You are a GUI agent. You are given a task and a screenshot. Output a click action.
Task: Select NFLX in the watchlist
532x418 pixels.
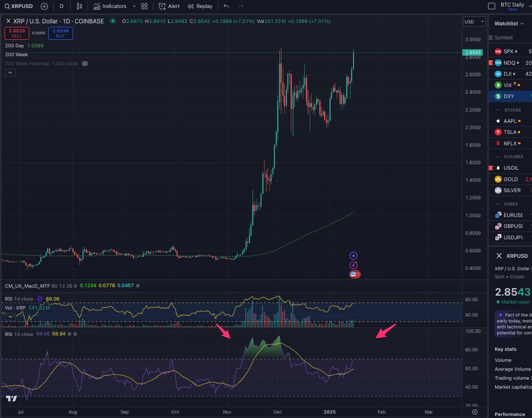[510, 143]
